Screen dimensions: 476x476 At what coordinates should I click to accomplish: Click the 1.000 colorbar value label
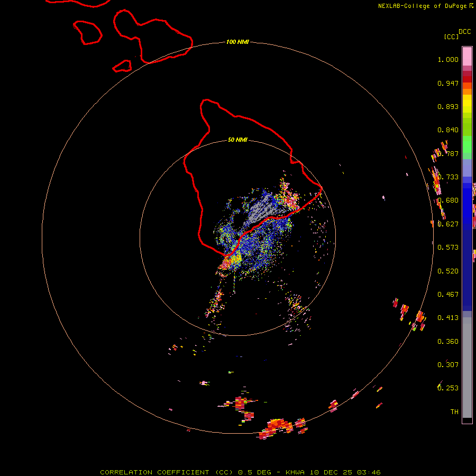point(448,59)
